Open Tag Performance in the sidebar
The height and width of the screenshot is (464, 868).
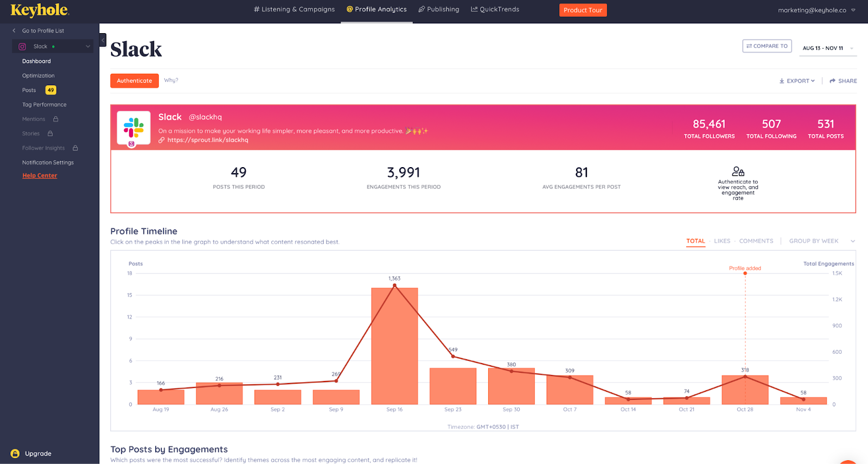44,105
